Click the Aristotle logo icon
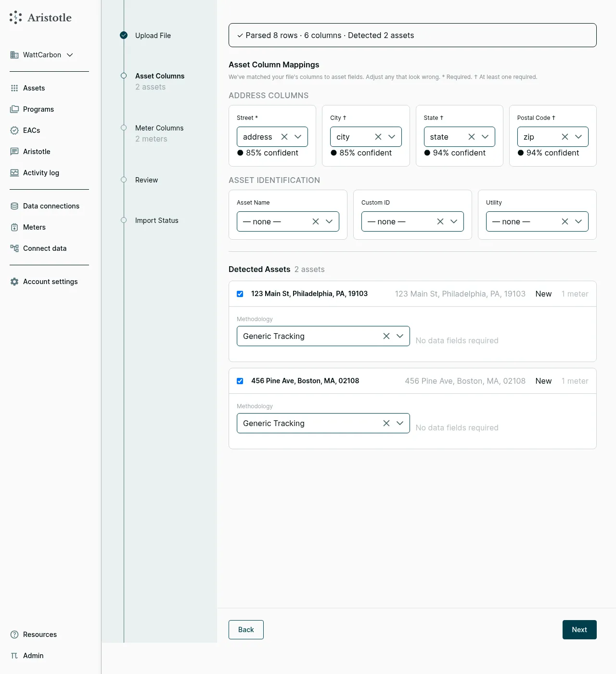 point(16,17)
